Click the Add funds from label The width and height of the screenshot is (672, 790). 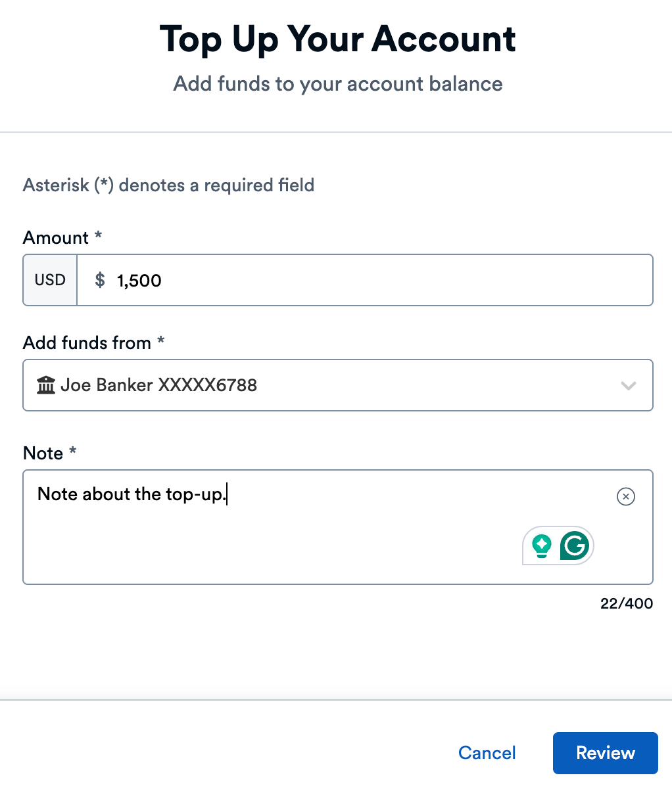tap(87, 342)
